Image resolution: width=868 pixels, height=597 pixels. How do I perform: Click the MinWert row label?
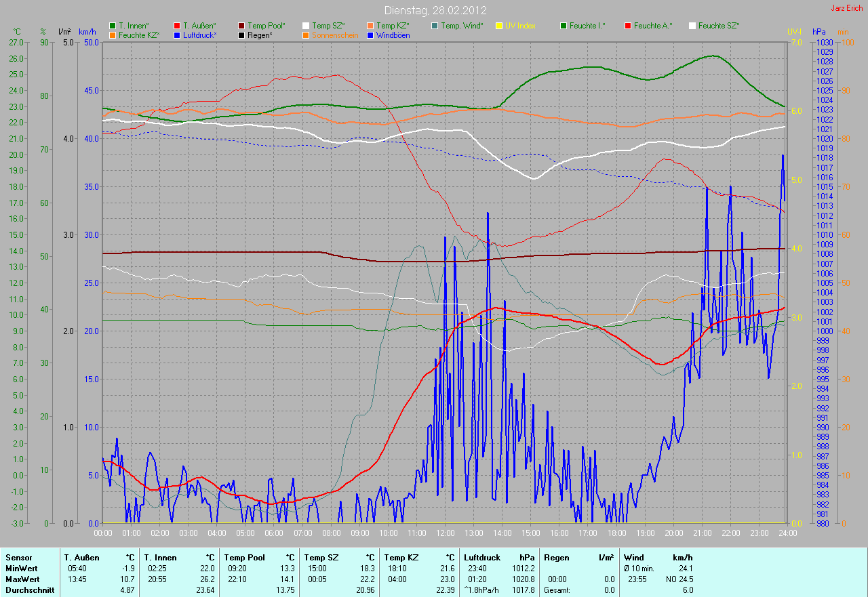pos(21,569)
